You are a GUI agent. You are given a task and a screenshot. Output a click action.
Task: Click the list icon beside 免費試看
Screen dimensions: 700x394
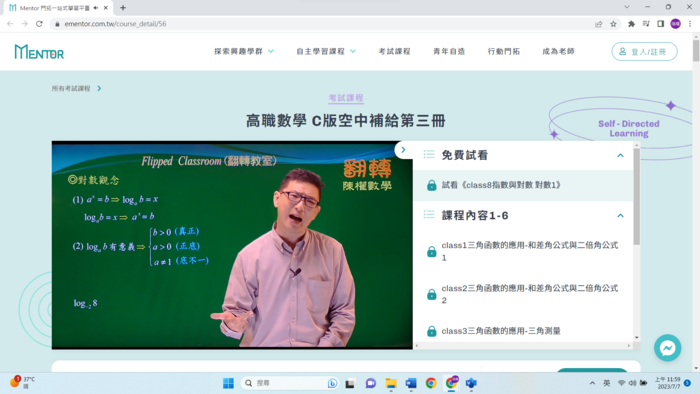[x=429, y=154]
